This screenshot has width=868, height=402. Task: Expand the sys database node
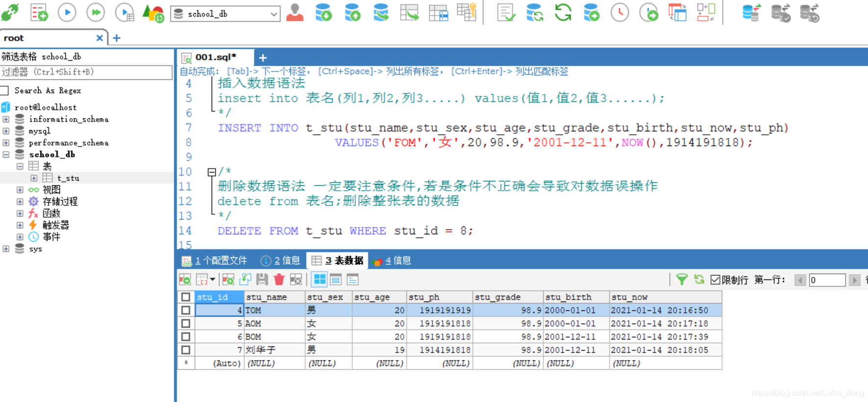click(x=6, y=249)
